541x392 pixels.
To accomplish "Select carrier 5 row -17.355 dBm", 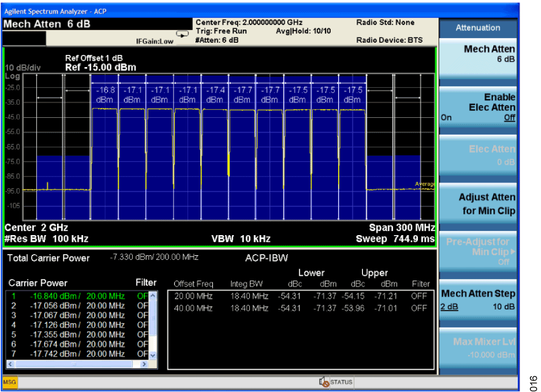I will (78, 335).
